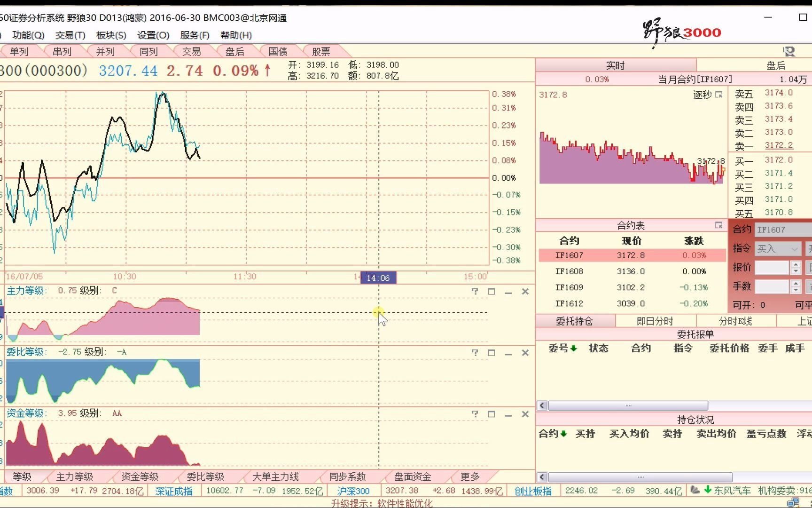Open help for the 资金等级 indicator panel
The height and width of the screenshot is (508, 812).
[x=475, y=414]
